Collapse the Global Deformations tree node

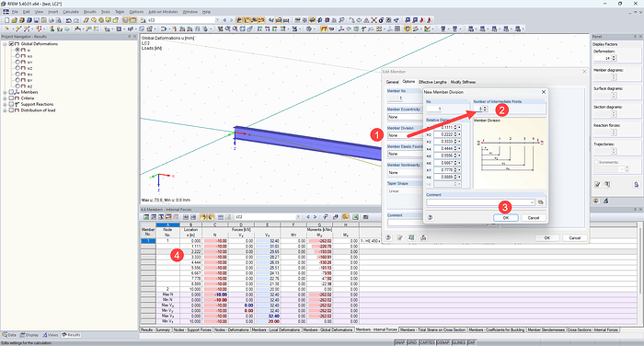pos(5,43)
